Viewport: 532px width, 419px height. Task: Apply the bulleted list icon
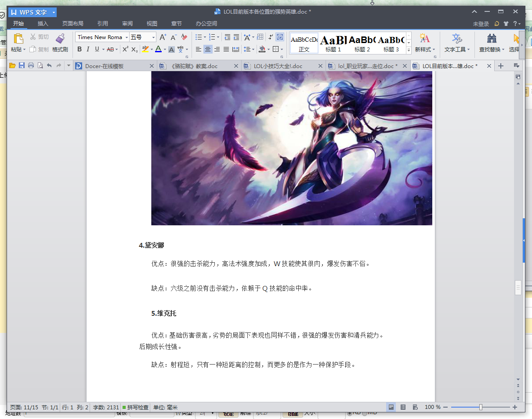coord(199,37)
